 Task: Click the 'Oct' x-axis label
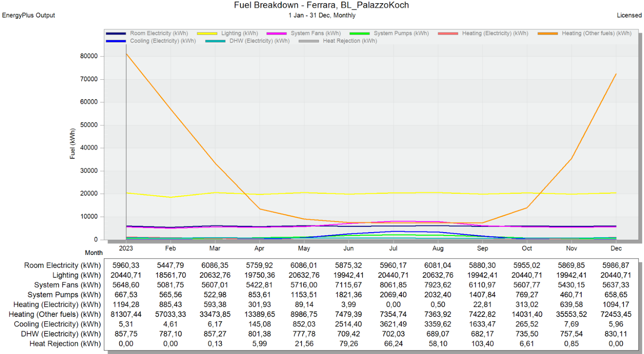click(x=527, y=248)
